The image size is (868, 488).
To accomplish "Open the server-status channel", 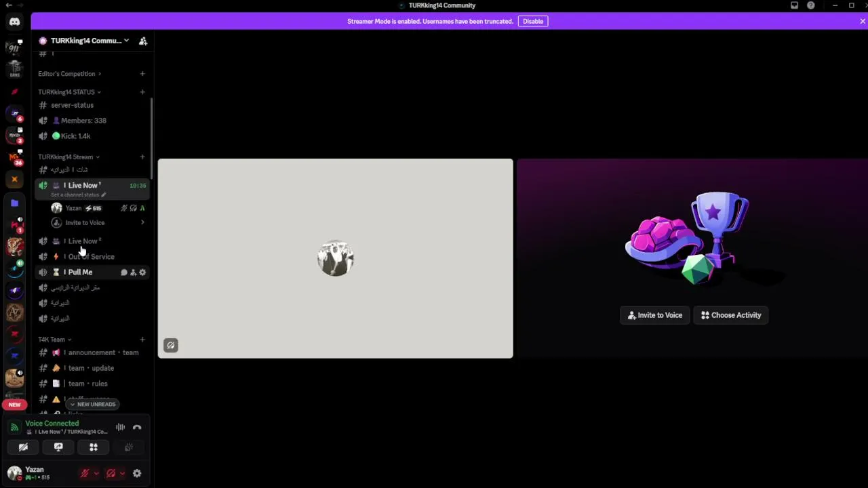I will [x=92, y=105].
